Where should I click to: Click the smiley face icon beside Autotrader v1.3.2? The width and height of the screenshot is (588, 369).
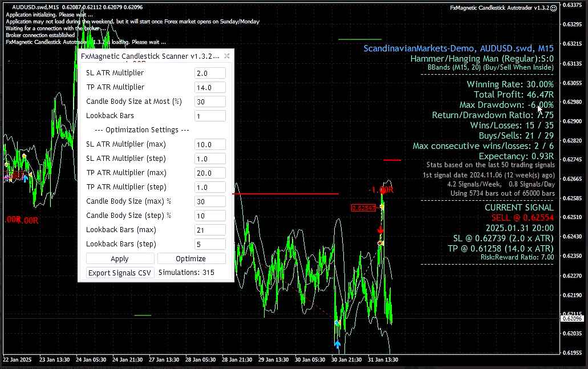(x=554, y=8)
